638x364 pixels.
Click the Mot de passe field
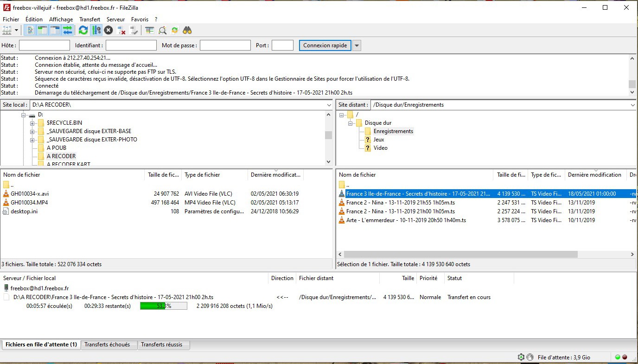[x=225, y=45]
